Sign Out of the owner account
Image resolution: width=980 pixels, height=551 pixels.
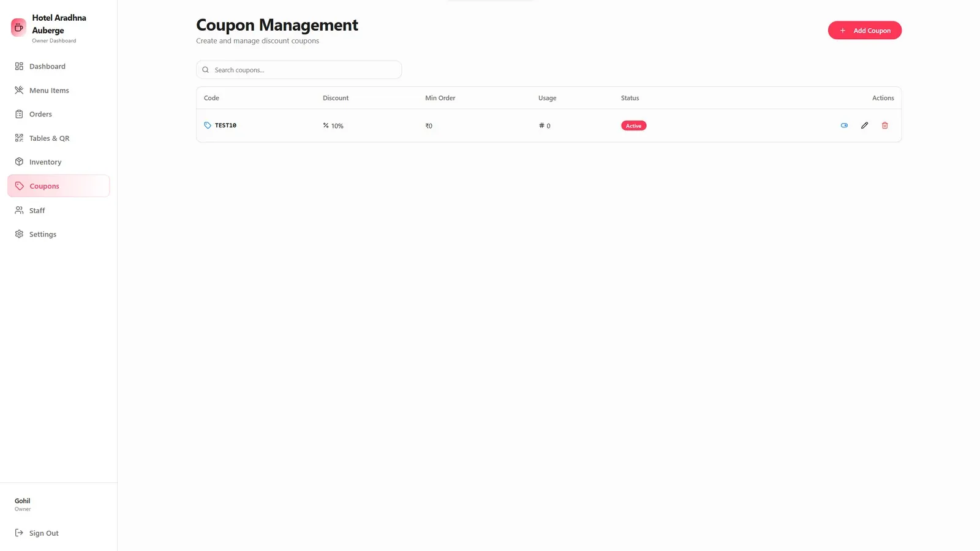(x=58, y=533)
